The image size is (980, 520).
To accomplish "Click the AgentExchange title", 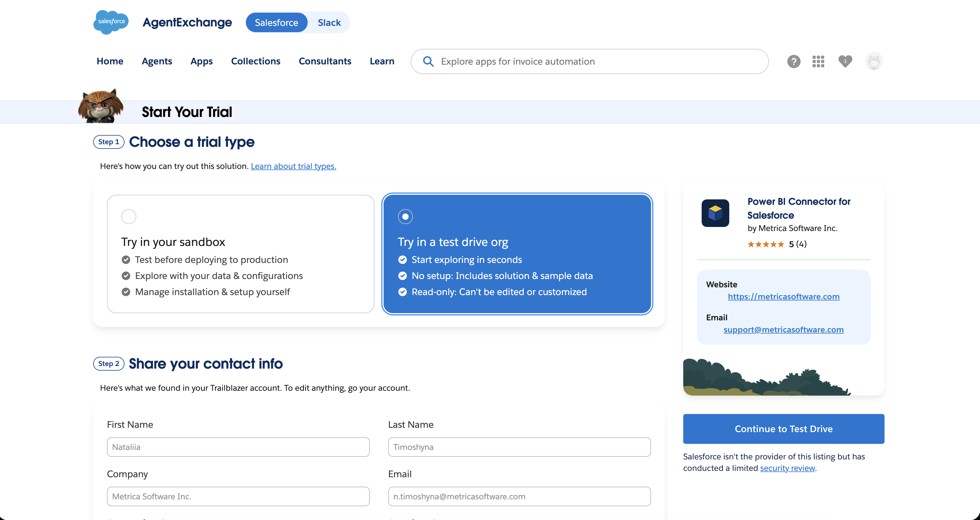I will tap(187, 22).
